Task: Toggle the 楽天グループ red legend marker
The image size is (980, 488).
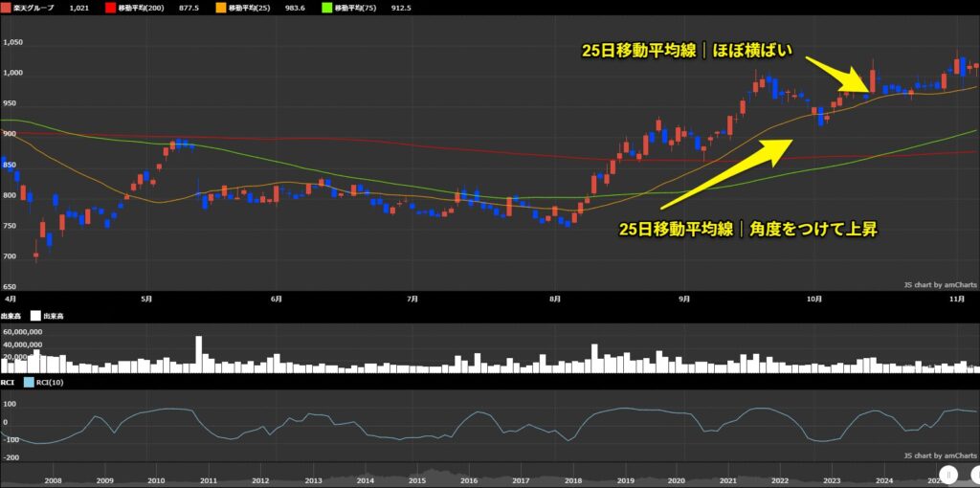Action: (7, 8)
